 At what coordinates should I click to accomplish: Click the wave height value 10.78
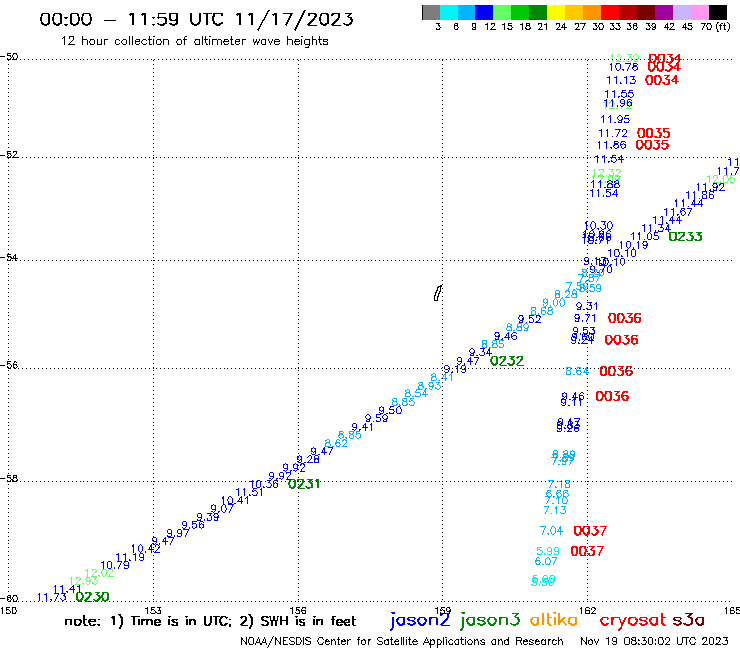[623, 68]
